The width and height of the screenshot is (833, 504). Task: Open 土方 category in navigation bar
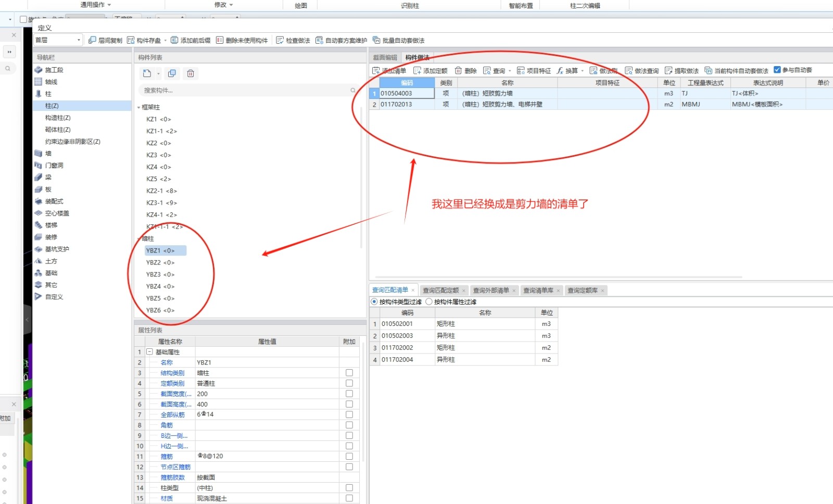coord(51,261)
